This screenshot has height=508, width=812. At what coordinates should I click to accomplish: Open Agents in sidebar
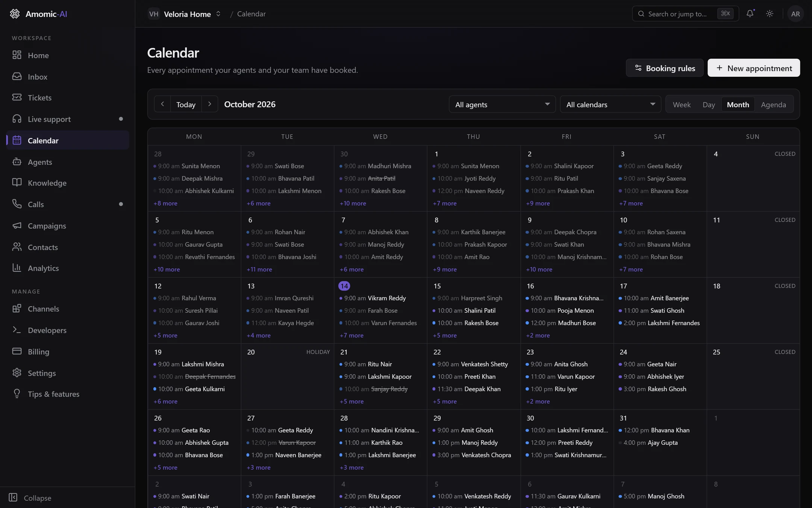pos(68,162)
